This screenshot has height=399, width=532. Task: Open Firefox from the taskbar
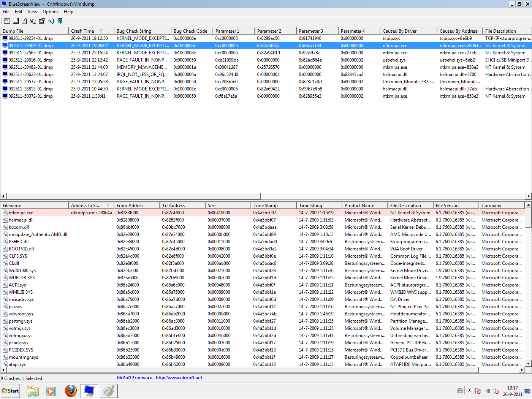[71, 391]
